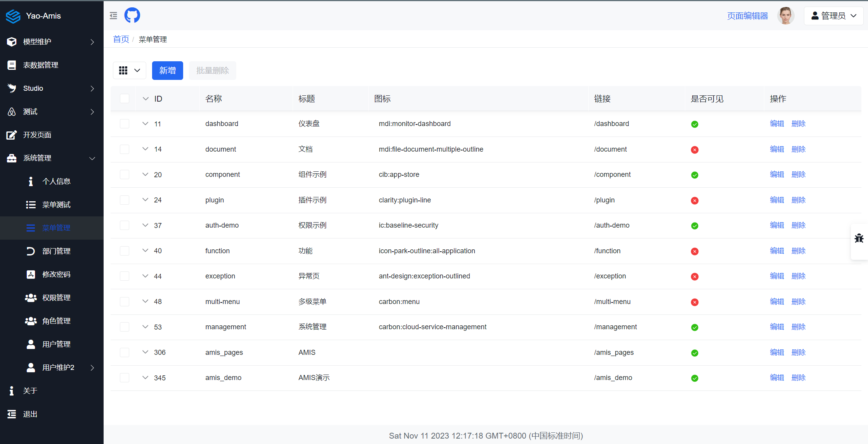Click 删除 for the exception row
The width and height of the screenshot is (868, 444).
pyautogui.click(x=799, y=276)
